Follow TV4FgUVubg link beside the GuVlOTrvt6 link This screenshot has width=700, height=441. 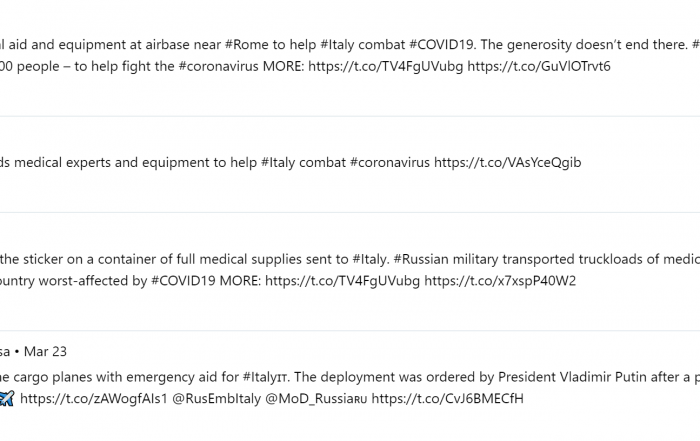coord(386,67)
